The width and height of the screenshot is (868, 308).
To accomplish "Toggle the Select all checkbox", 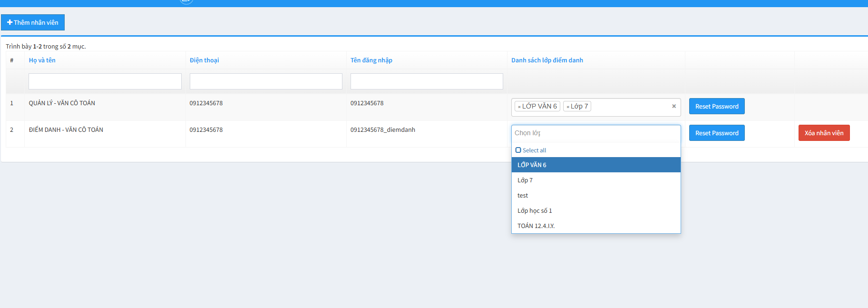I will (518, 150).
